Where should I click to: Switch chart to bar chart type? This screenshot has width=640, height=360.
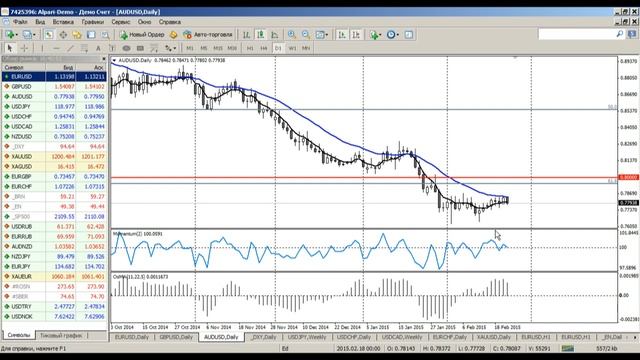[246, 35]
